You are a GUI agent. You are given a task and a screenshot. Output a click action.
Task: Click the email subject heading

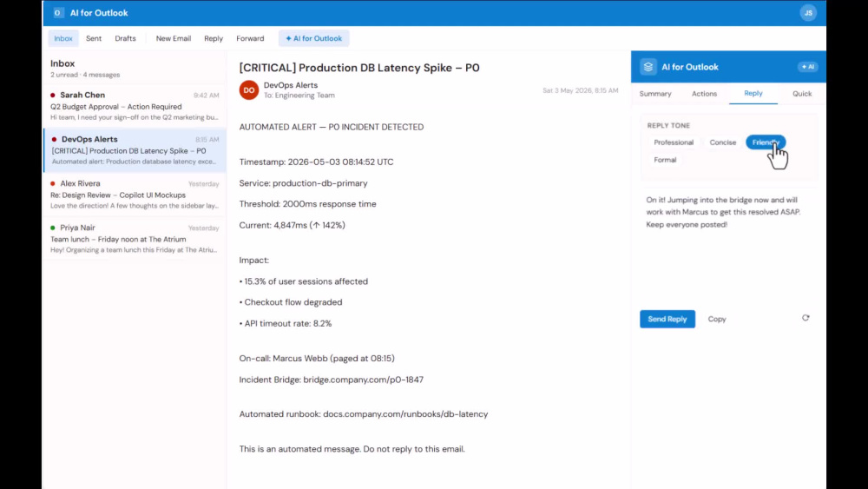(x=359, y=68)
